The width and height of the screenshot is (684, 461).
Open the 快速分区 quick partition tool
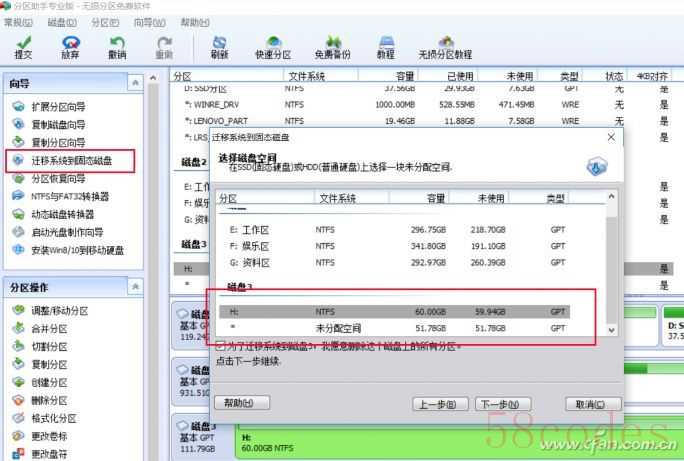(272, 47)
